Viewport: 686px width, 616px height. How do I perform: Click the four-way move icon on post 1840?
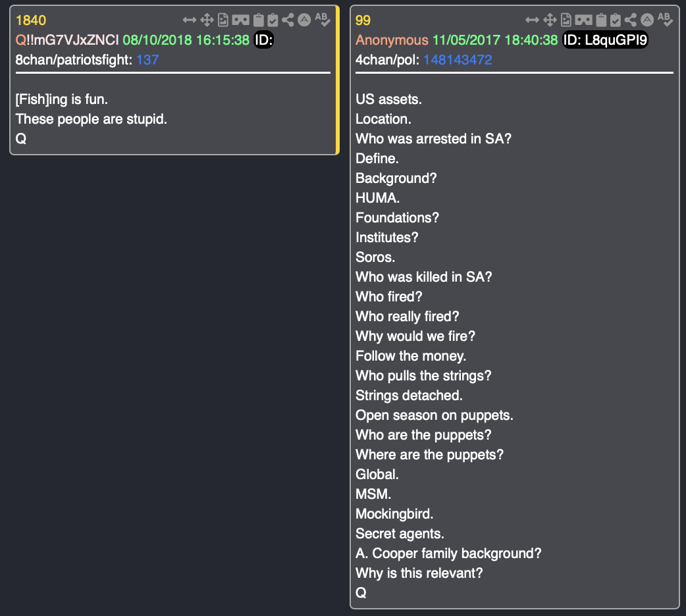(208, 20)
